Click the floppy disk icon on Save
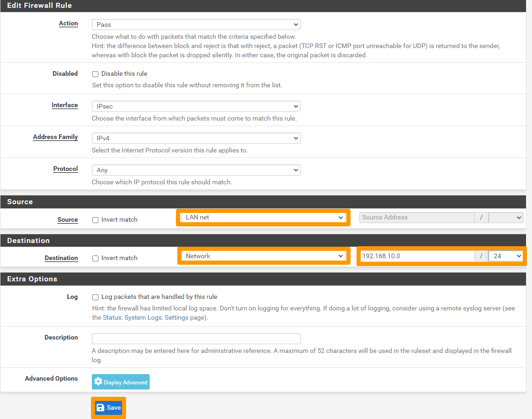This screenshot has height=419, width=532. (x=100, y=408)
